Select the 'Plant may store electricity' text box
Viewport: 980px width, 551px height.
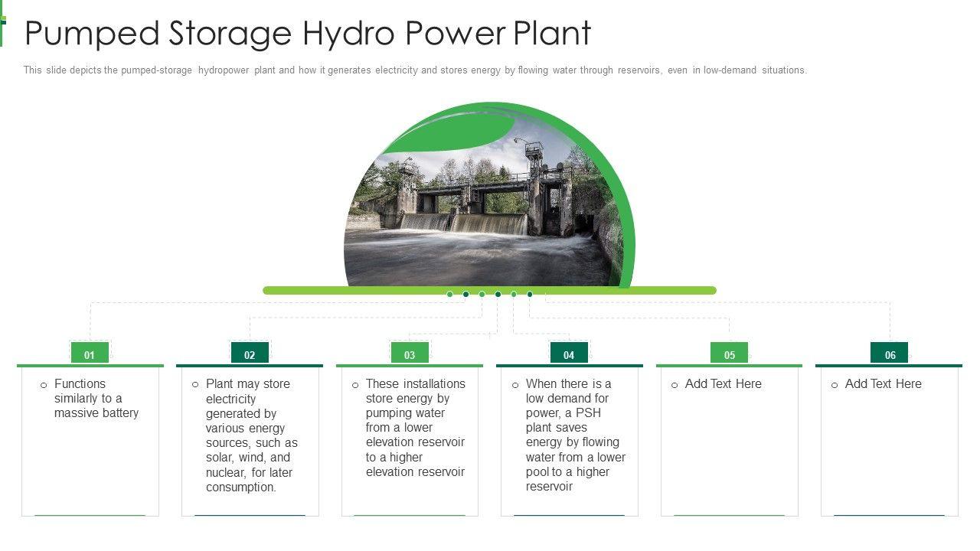click(251, 435)
